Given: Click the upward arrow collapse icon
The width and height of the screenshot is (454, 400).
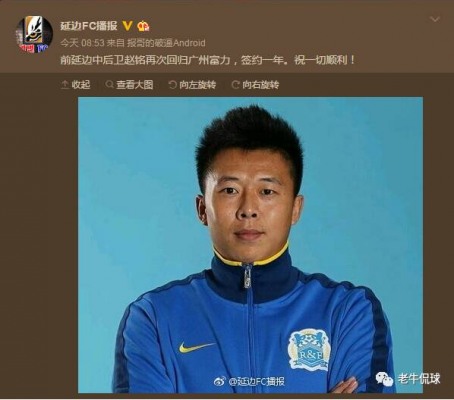Looking at the screenshot, I should pyautogui.click(x=65, y=85).
